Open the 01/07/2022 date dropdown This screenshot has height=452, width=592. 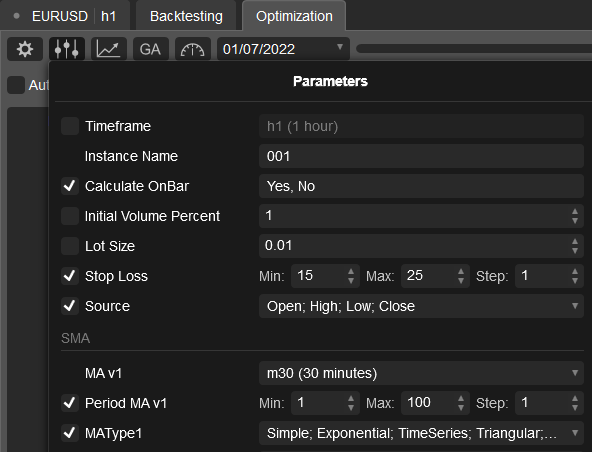click(x=283, y=49)
